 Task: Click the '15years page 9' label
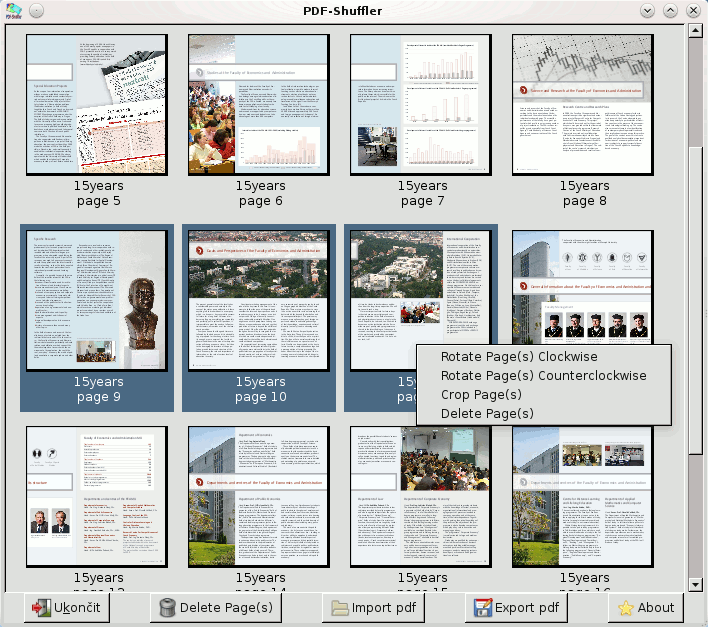(x=98, y=389)
